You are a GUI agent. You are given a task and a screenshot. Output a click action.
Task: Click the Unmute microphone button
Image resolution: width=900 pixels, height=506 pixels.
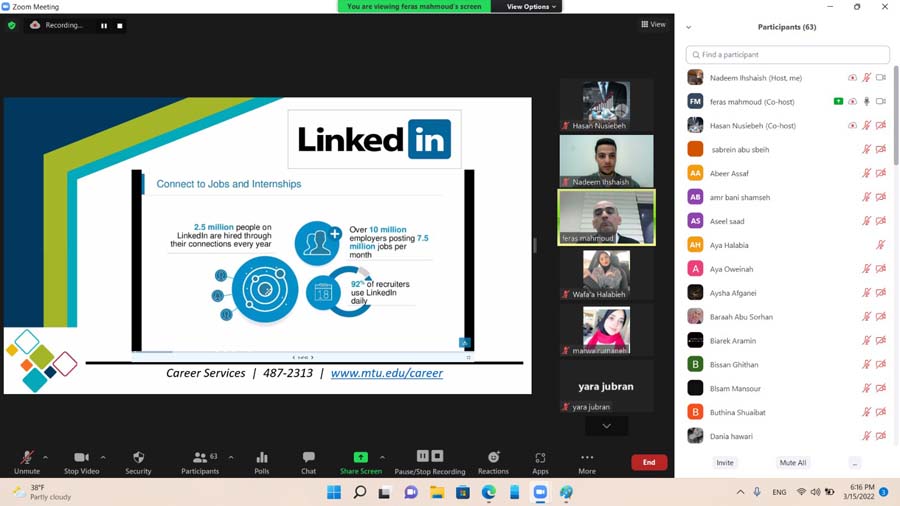(26, 462)
